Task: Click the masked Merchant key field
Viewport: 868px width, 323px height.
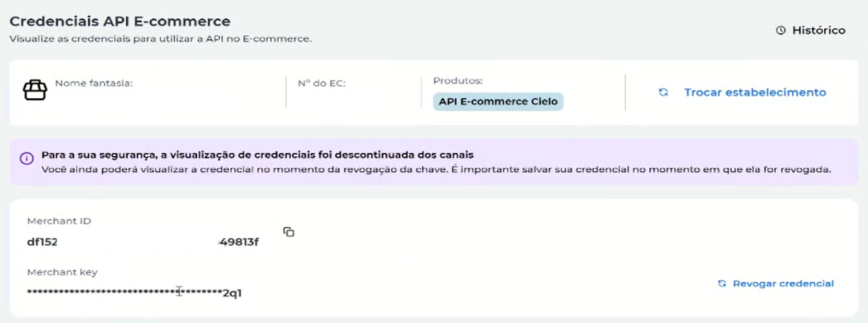Action: pos(133,293)
